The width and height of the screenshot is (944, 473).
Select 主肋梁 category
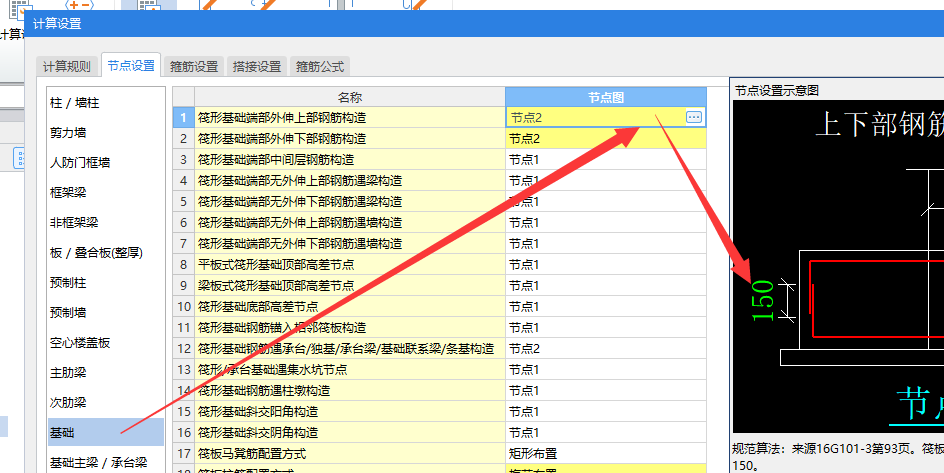(x=105, y=373)
